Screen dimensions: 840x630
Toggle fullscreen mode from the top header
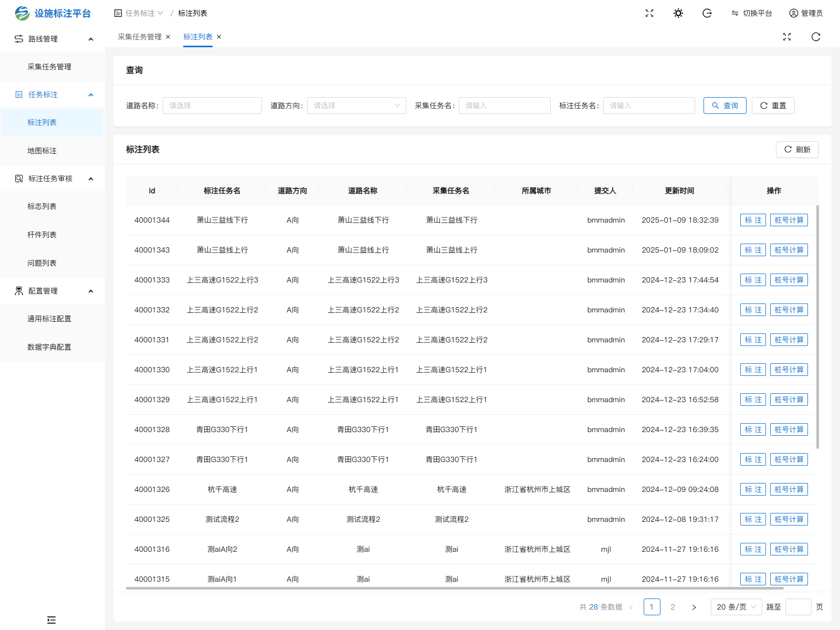click(x=649, y=13)
